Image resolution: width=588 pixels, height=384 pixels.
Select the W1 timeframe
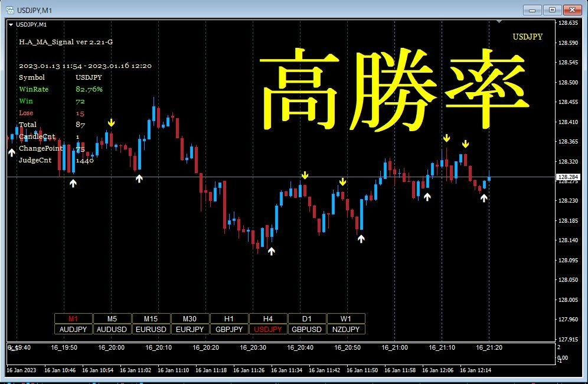coord(345,319)
